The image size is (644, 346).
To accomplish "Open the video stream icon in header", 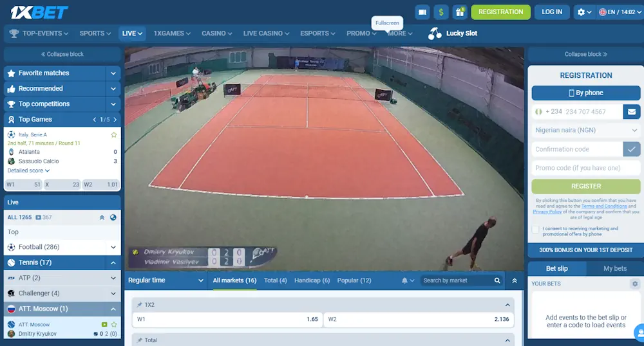I will coord(422,12).
